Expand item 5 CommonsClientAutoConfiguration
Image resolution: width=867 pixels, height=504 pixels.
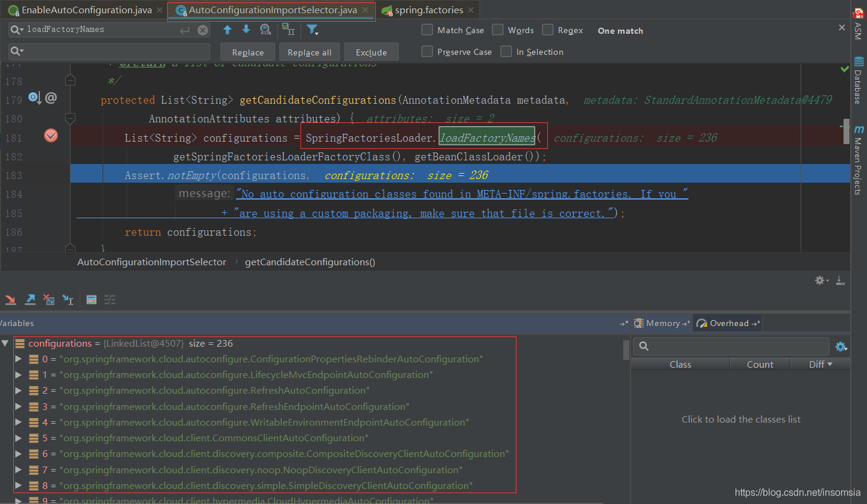point(18,438)
